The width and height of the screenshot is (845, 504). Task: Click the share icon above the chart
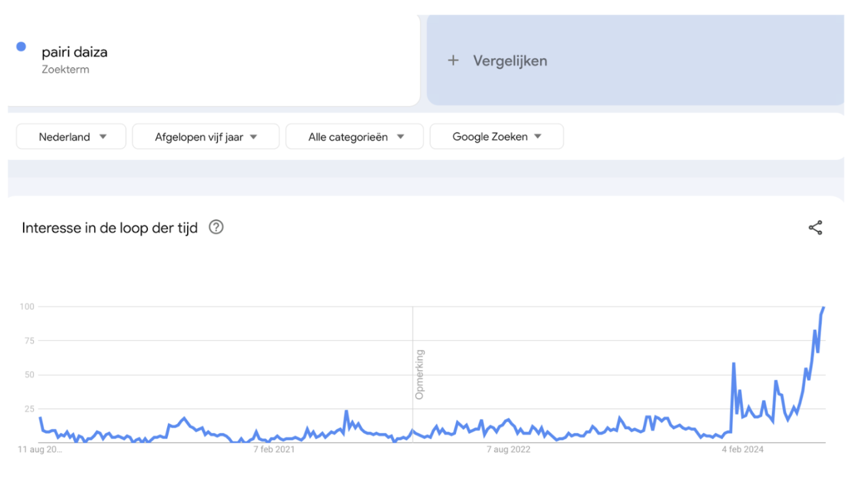click(x=815, y=228)
